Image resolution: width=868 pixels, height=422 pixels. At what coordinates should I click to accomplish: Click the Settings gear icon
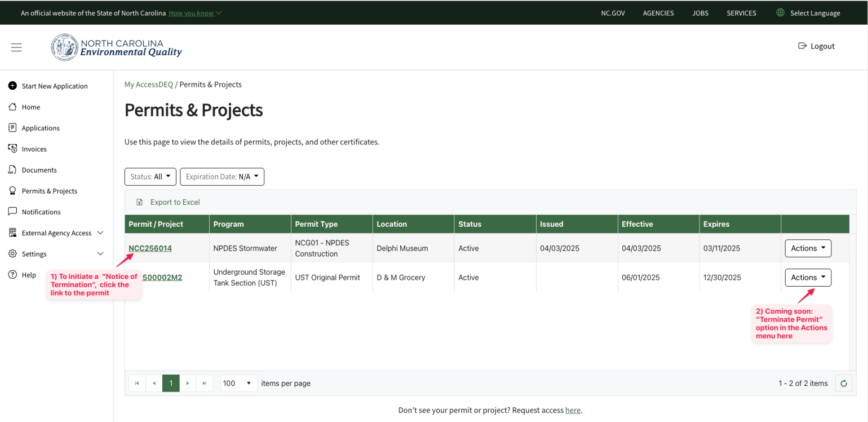tap(12, 253)
